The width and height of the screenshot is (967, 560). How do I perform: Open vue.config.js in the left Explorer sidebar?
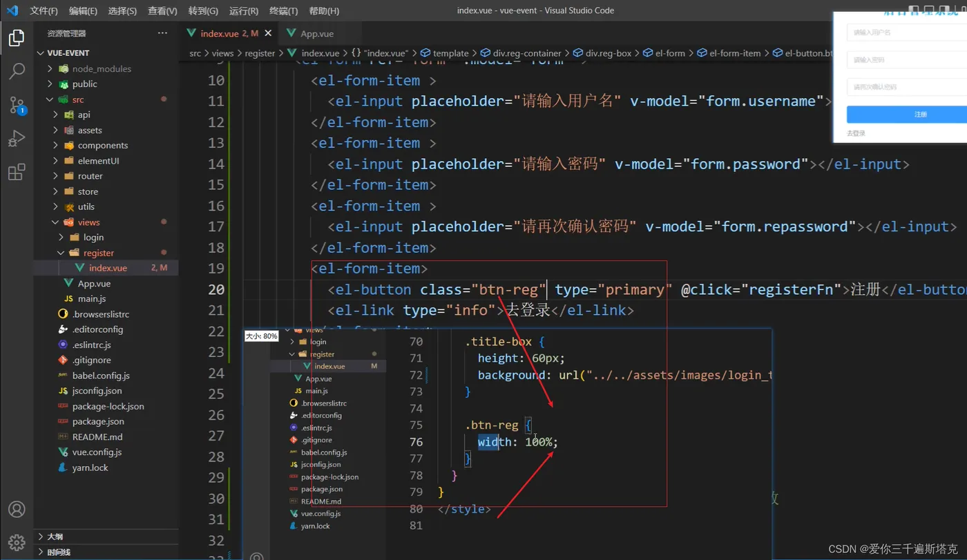106,452
